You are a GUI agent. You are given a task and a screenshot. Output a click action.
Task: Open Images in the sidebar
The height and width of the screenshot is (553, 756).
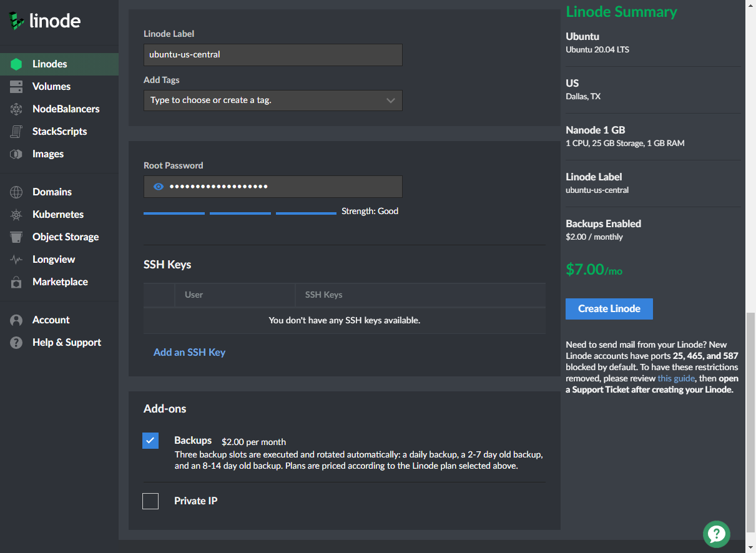tap(59, 154)
